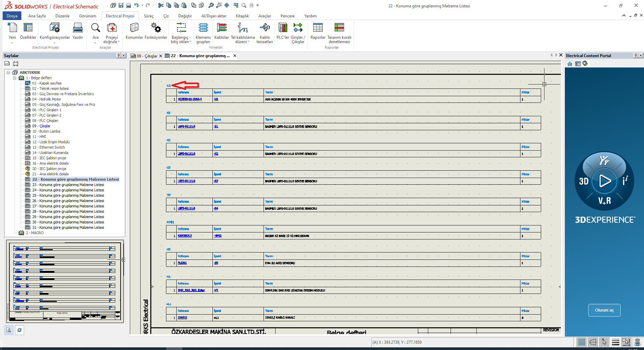Viewport: 644px width, 350px height.
Task: Toggle line weight display in status bar
Action: coord(615,342)
